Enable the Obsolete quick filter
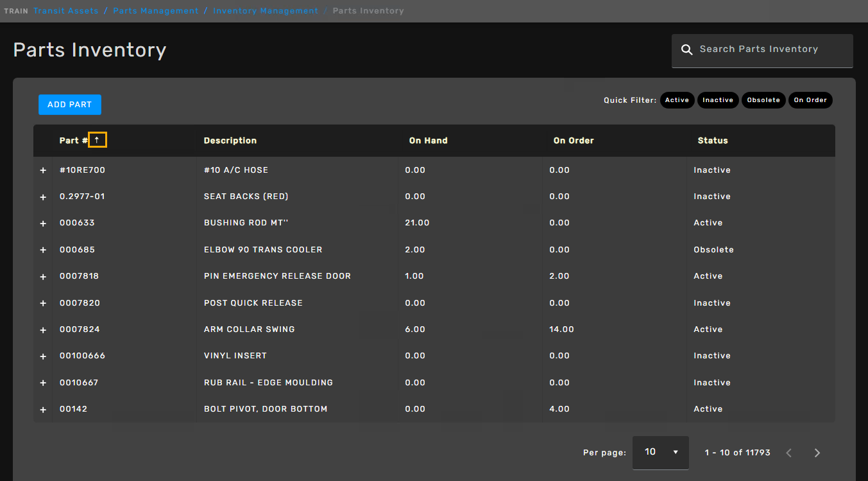 (x=763, y=100)
